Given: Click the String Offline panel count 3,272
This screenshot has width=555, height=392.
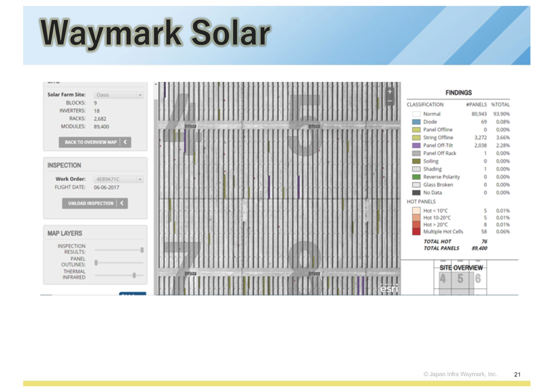Looking at the screenshot, I should pos(481,138).
